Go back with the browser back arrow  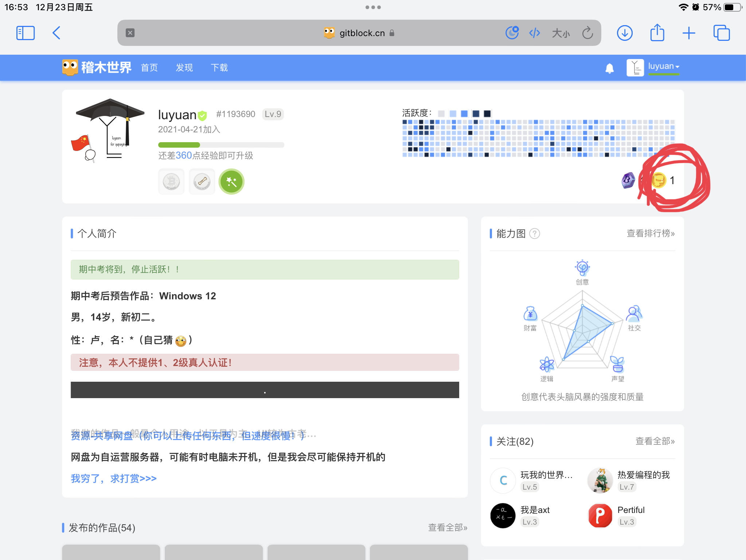56,33
